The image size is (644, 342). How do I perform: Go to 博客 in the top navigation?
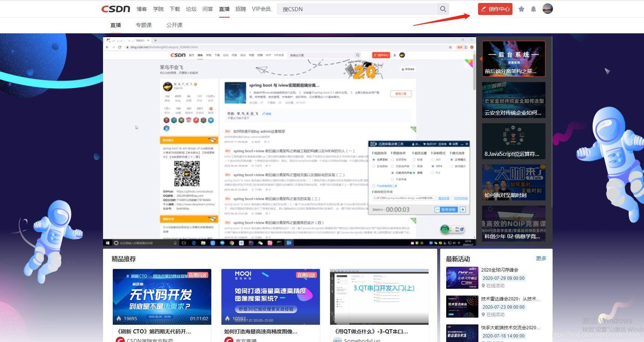pyautogui.click(x=142, y=9)
